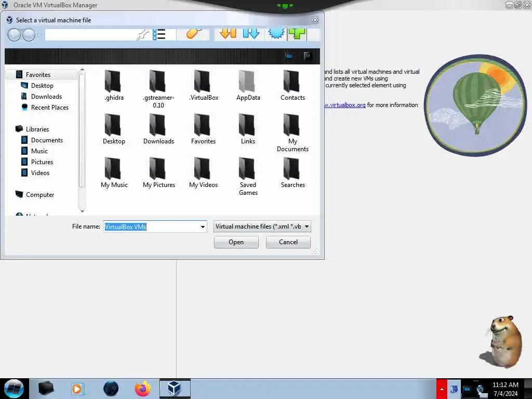Viewport: 532px width, 399px height.
Task: Go forward using the round forward button
Action: tap(29, 35)
